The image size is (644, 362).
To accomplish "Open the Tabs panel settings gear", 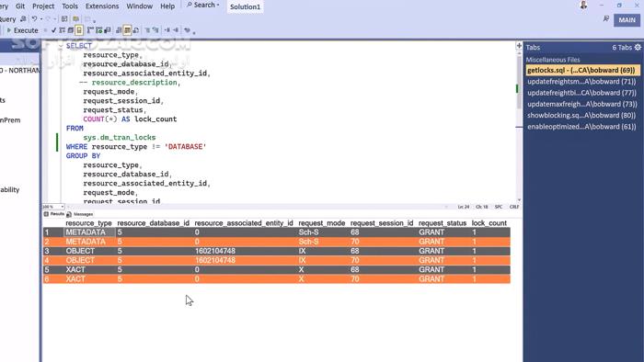I will (638, 48).
